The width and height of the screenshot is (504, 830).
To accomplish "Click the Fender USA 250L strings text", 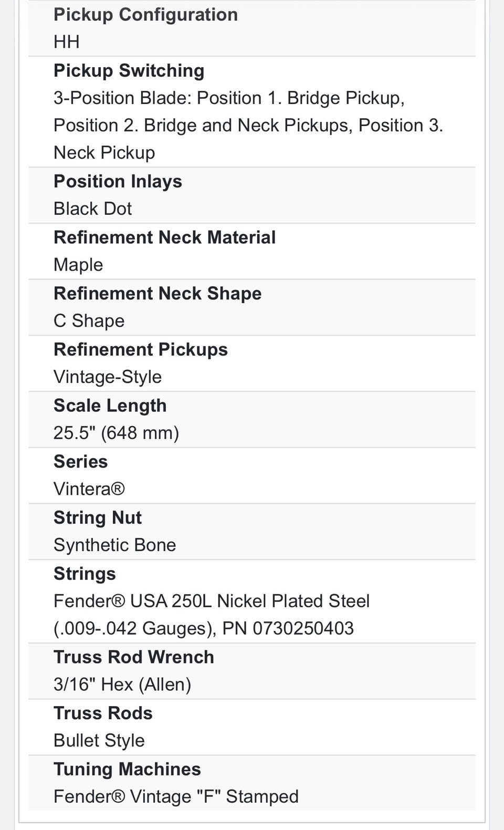I will pos(212,615).
